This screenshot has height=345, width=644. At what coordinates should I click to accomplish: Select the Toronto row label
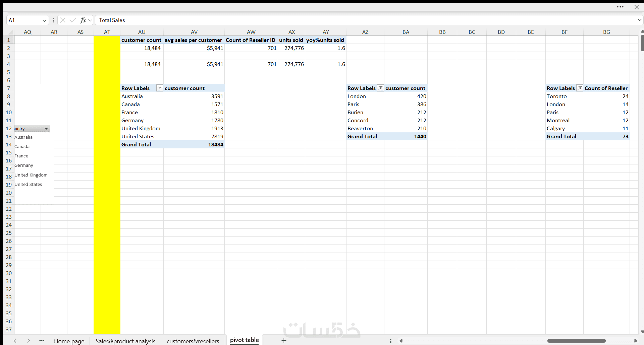point(565,96)
